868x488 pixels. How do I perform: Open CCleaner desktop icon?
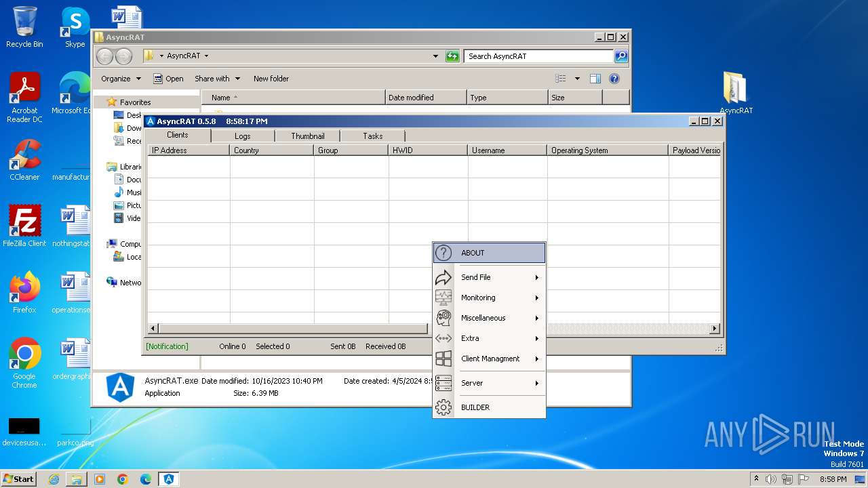24,160
